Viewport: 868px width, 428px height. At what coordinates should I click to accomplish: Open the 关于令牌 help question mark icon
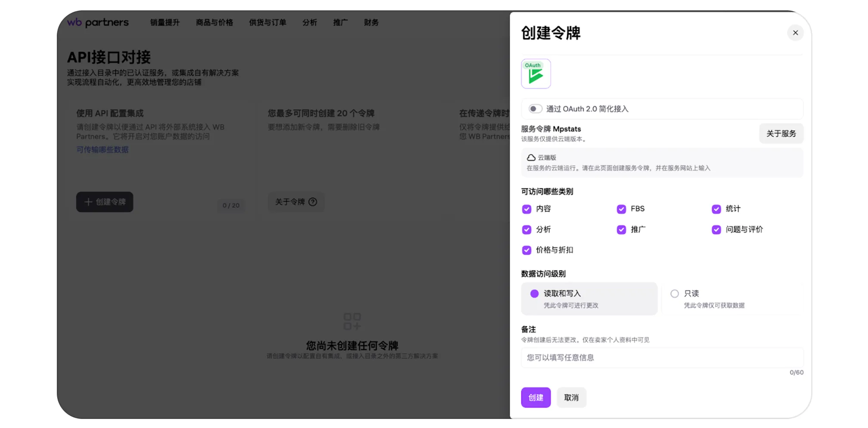(313, 202)
